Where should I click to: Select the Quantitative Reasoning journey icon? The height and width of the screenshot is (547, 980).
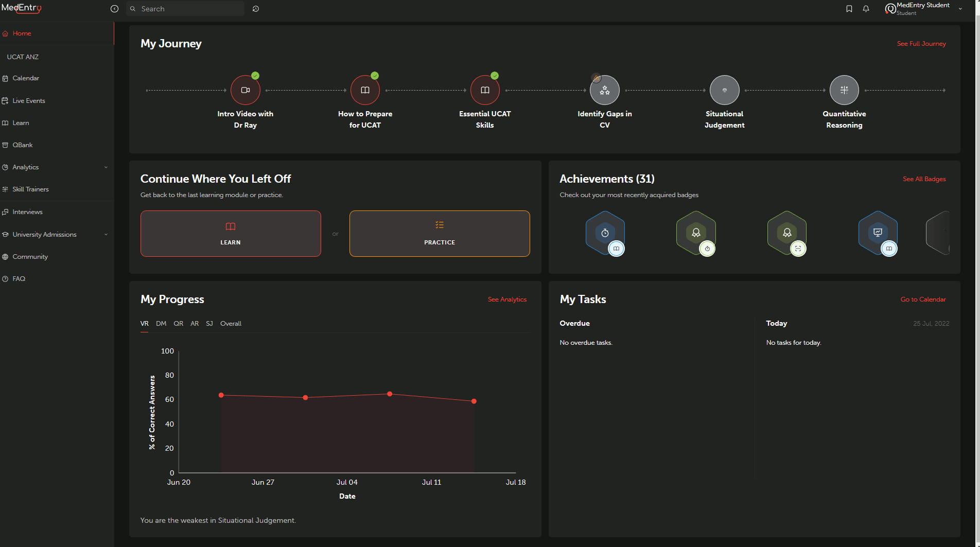pyautogui.click(x=844, y=90)
